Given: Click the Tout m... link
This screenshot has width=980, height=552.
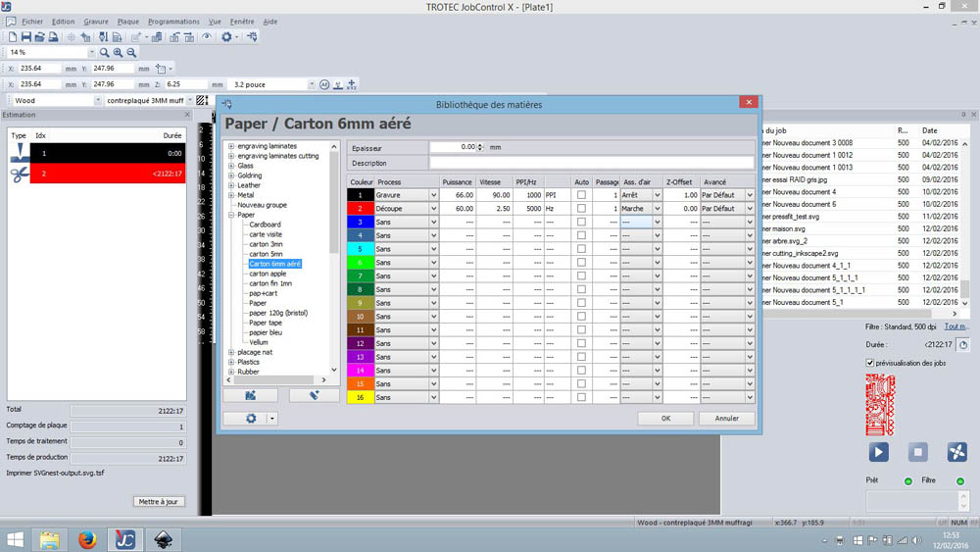Looking at the screenshot, I should (955, 326).
